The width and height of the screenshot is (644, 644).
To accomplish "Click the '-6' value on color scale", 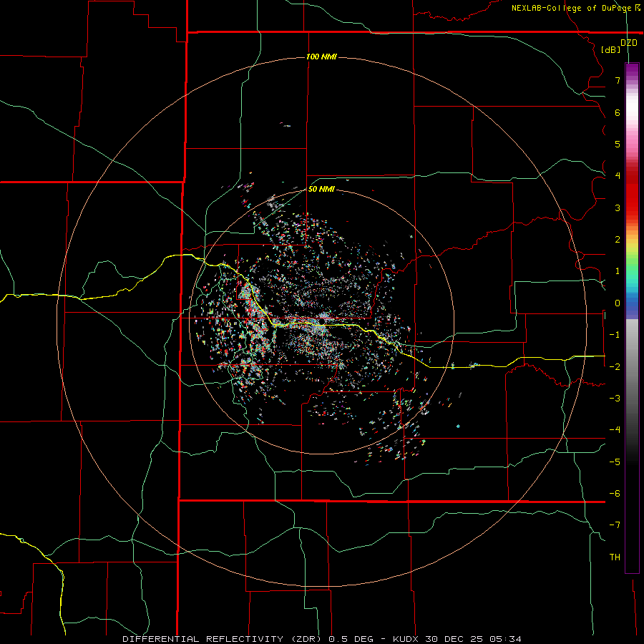I will (x=615, y=493).
